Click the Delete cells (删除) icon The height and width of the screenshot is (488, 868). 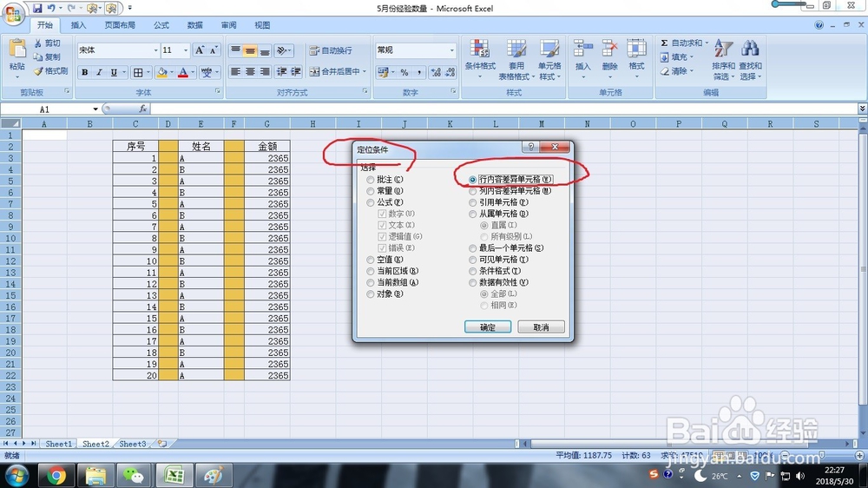609,49
